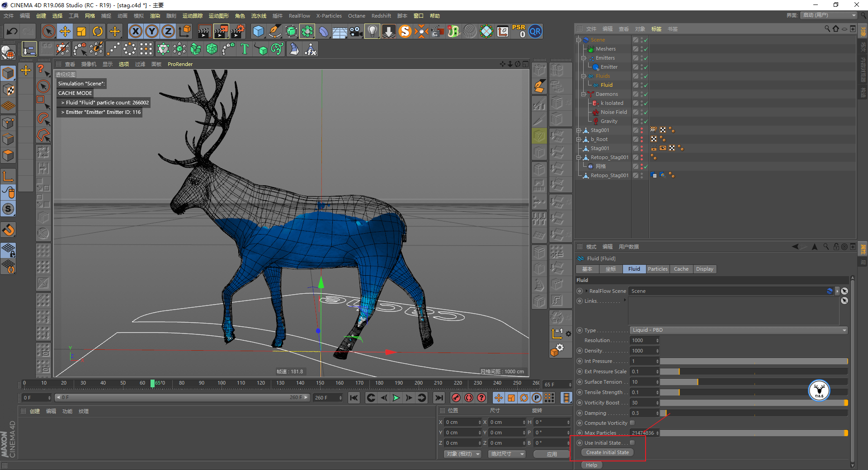Click the Undo arrow icon
This screenshot has height=470, width=868.
(12, 31)
